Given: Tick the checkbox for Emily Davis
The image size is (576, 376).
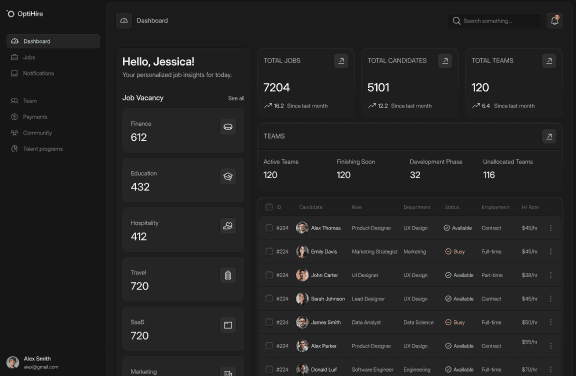Looking at the screenshot, I should (x=269, y=252).
